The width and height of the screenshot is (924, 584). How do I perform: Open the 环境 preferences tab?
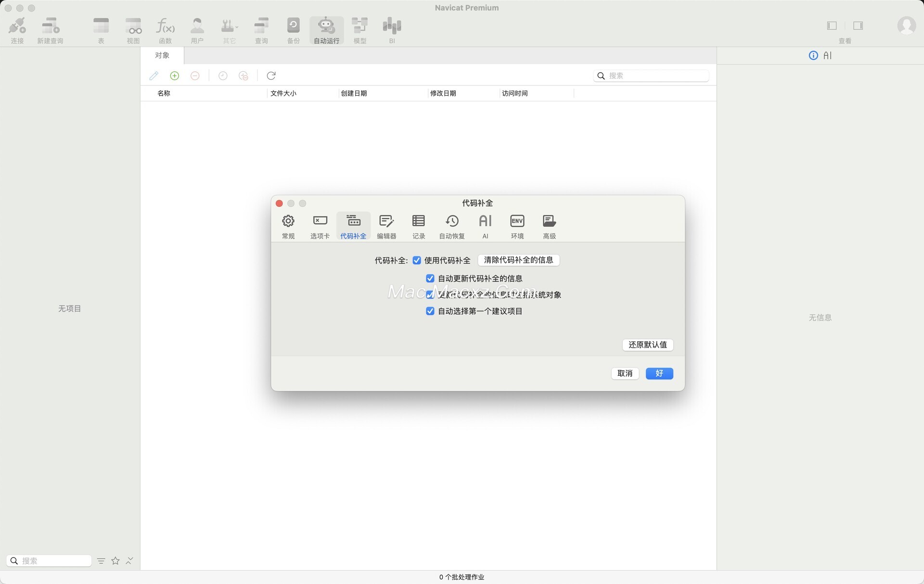(517, 227)
